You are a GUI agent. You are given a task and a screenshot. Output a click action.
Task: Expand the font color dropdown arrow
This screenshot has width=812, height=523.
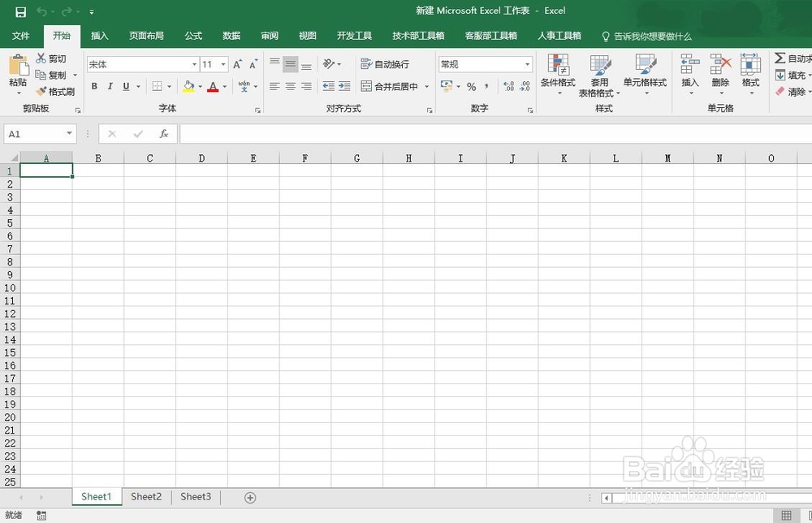coord(225,86)
